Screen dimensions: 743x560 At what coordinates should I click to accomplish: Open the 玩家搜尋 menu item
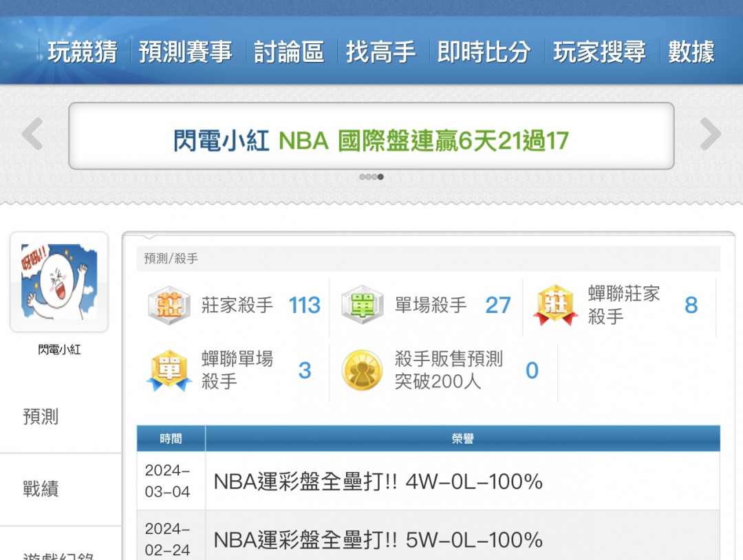[x=599, y=52]
